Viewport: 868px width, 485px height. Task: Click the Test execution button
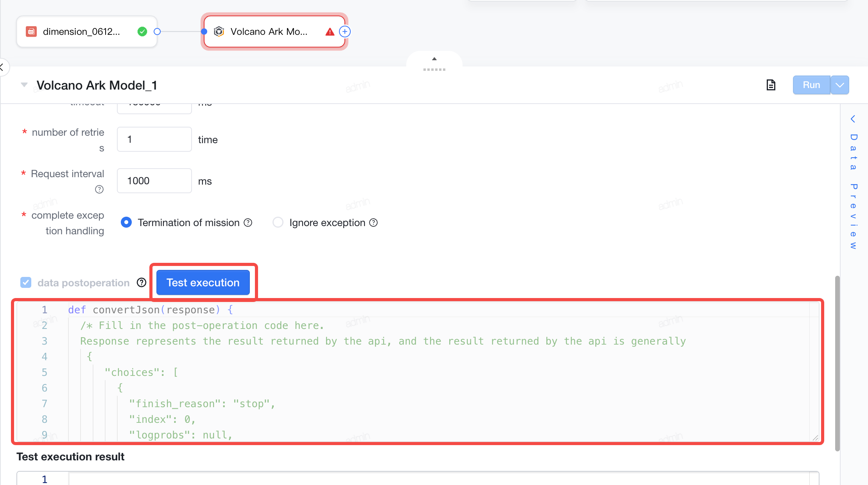[203, 282]
